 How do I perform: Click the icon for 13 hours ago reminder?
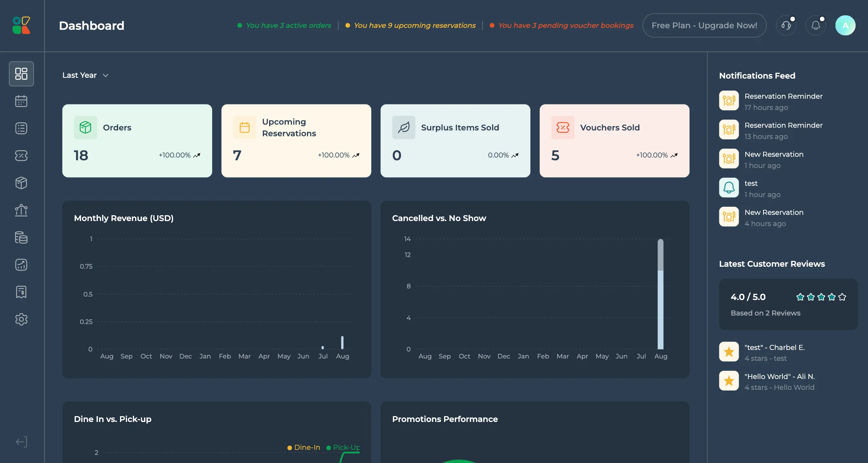pyautogui.click(x=729, y=130)
